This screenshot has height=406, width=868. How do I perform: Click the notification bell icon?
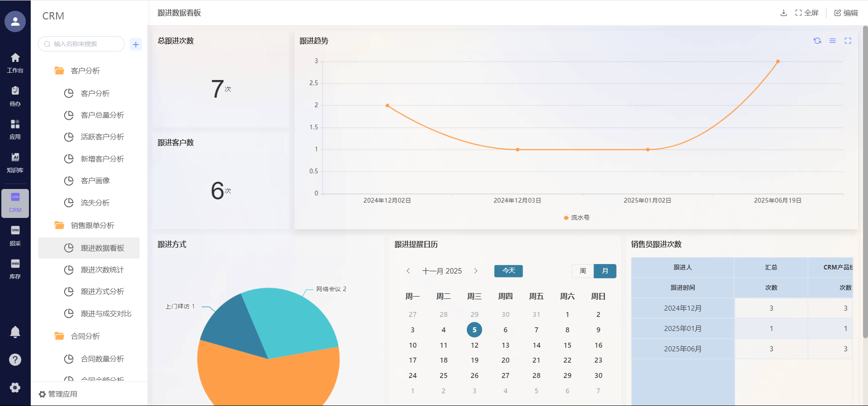pyautogui.click(x=15, y=332)
